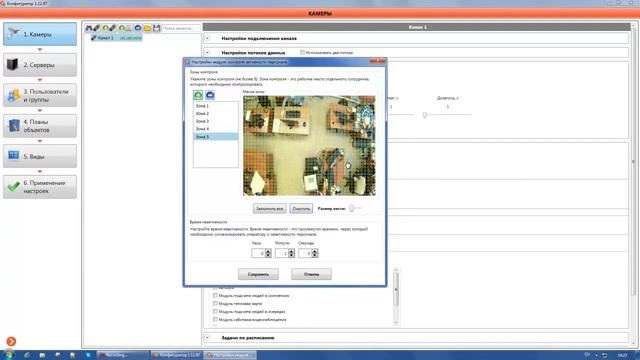Open the '5. Виды' section
Image resolution: width=640 pixels, height=360 pixels.
[x=40, y=156]
